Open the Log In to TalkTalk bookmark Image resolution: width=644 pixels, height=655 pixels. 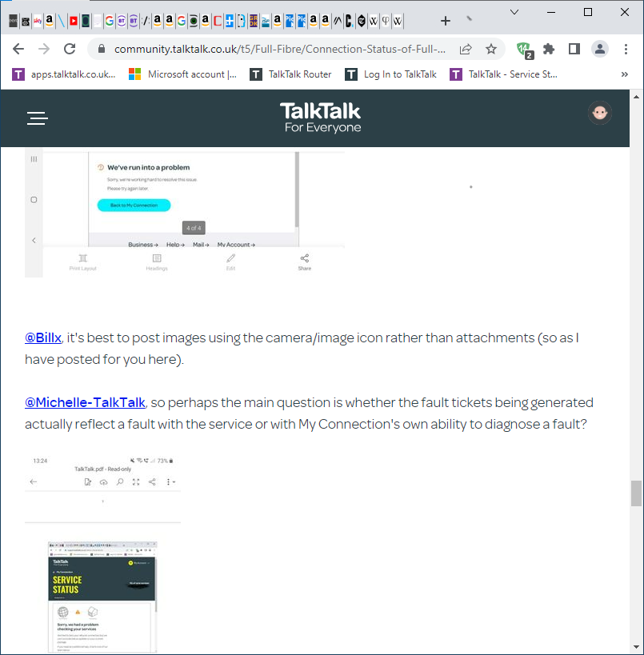click(x=390, y=74)
